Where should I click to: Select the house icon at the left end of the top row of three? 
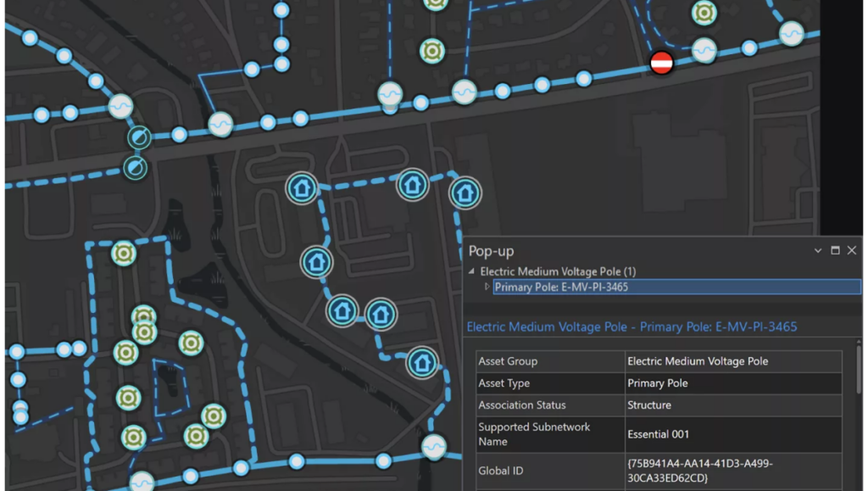coord(302,188)
